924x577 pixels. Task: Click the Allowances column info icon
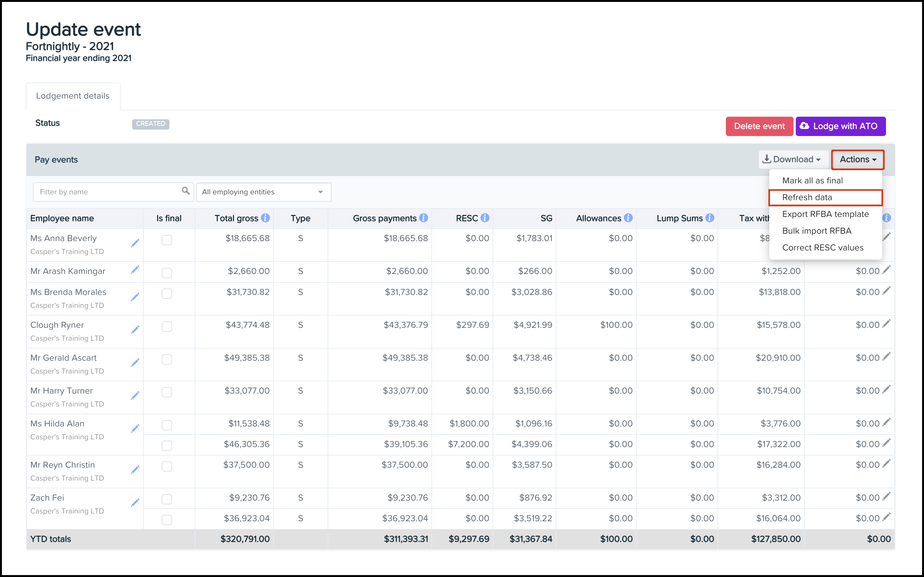point(628,218)
